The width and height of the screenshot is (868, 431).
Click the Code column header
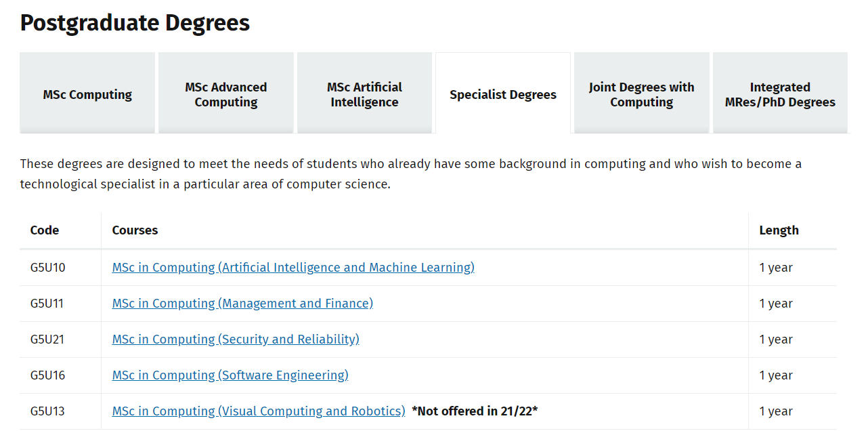[x=45, y=230]
